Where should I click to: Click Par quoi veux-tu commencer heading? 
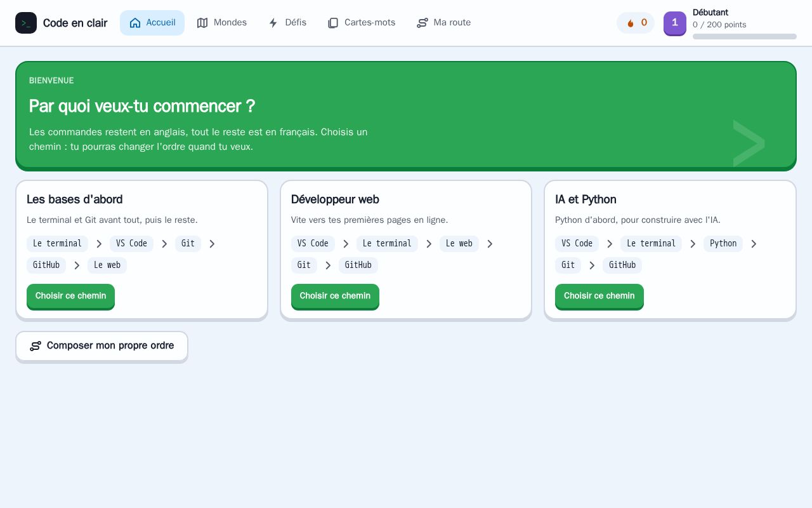(x=142, y=106)
